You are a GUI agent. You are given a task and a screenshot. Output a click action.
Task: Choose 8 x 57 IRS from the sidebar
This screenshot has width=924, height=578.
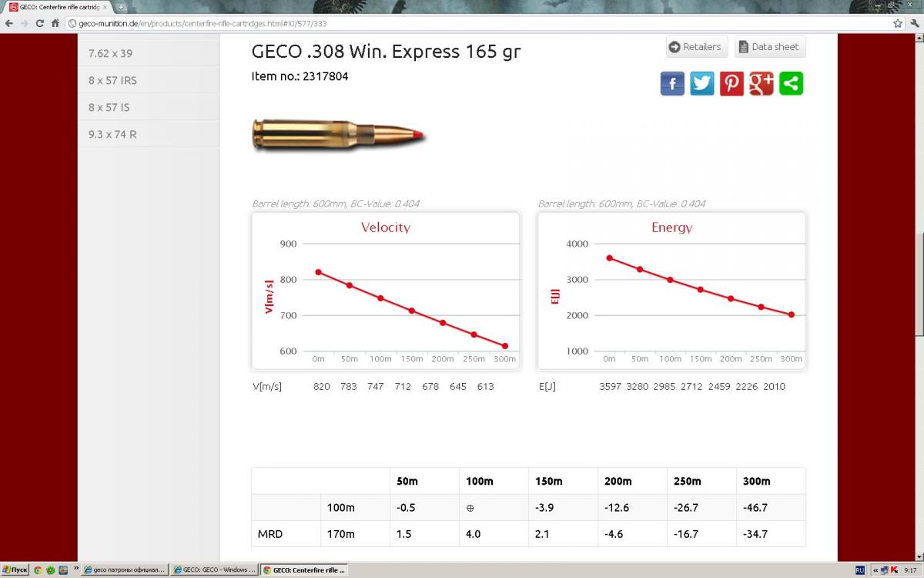click(x=112, y=80)
